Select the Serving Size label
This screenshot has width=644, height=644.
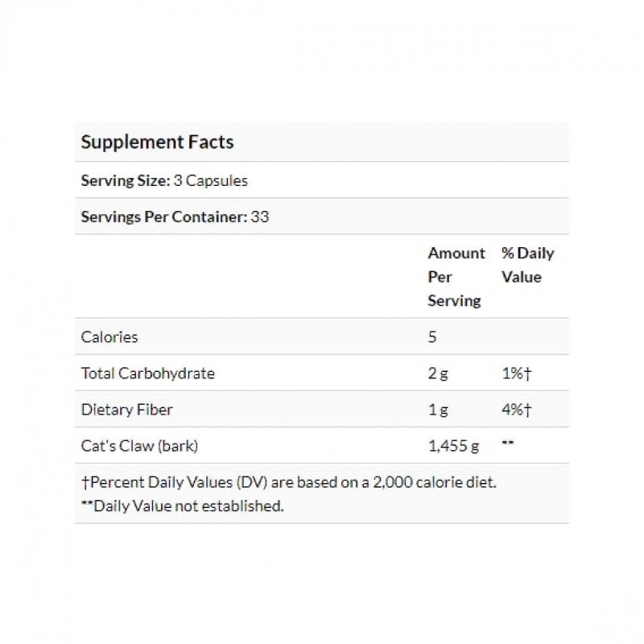[x=125, y=180]
